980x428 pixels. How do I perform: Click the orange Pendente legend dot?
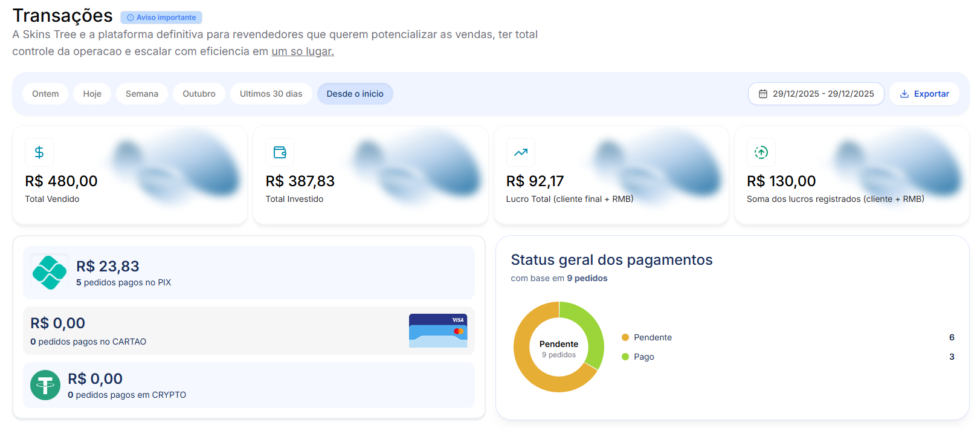coord(625,337)
